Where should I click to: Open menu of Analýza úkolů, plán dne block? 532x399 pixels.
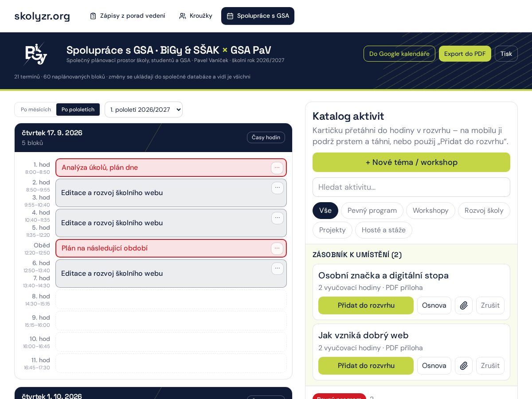[x=277, y=168]
